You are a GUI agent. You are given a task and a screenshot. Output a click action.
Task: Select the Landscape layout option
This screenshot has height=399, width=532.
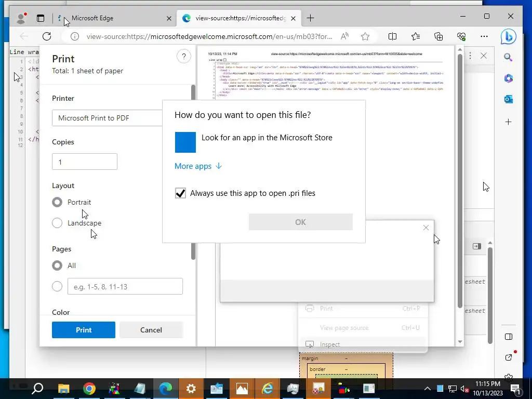(x=57, y=223)
